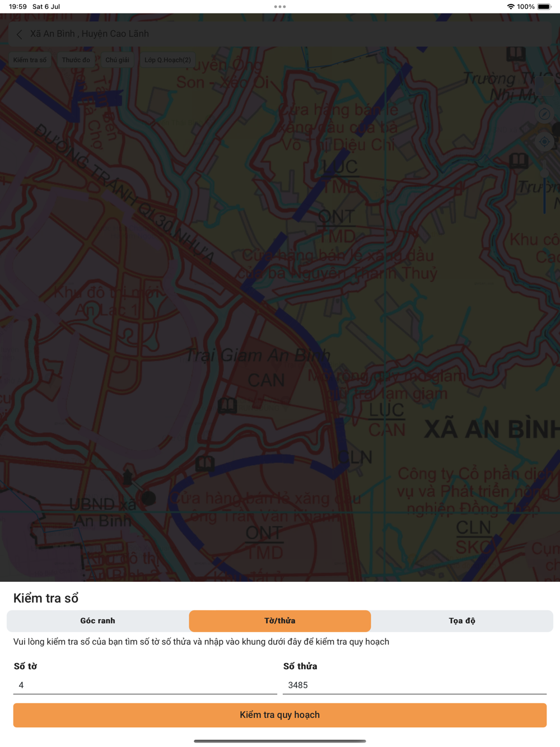The width and height of the screenshot is (560, 747).
Task: Tap the battery status icon
Action: pyautogui.click(x=544, y=7)
